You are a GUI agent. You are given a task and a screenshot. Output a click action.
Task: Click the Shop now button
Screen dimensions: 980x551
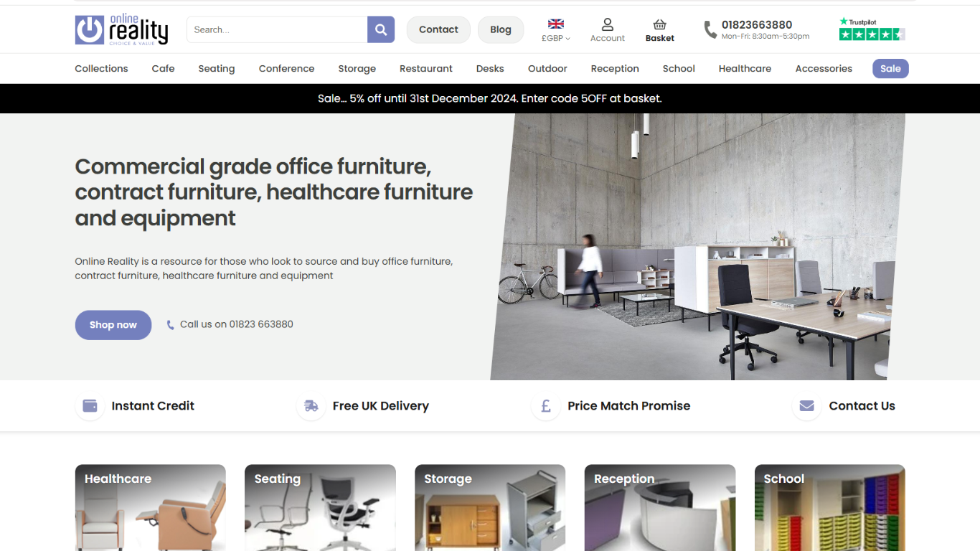point(113,325)
